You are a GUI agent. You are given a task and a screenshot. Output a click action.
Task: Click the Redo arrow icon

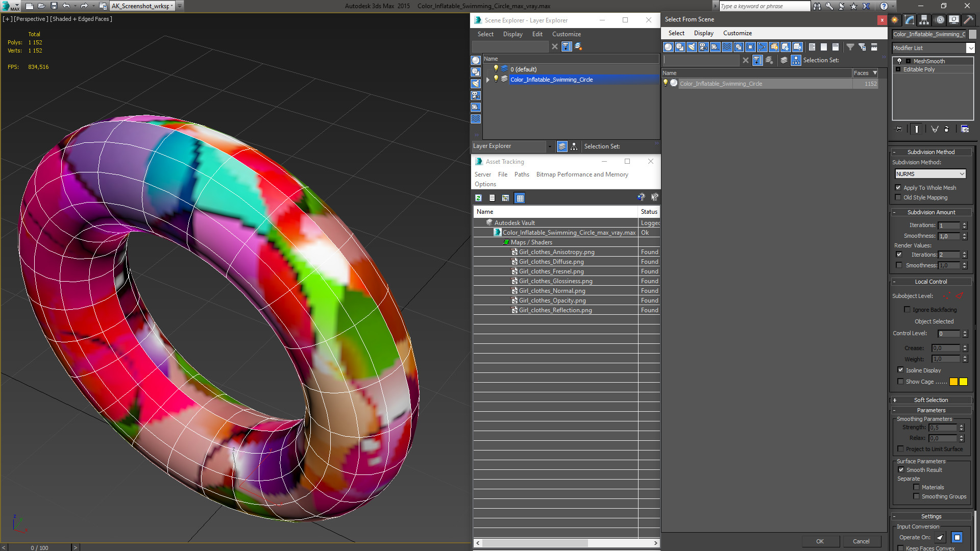[x=84, y=6]
